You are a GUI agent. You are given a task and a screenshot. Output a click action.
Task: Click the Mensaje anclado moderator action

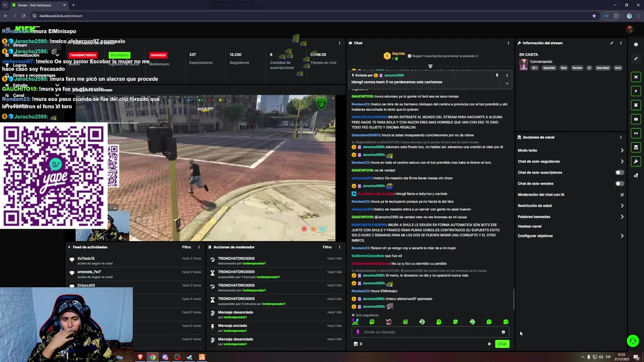pos(232,326)
